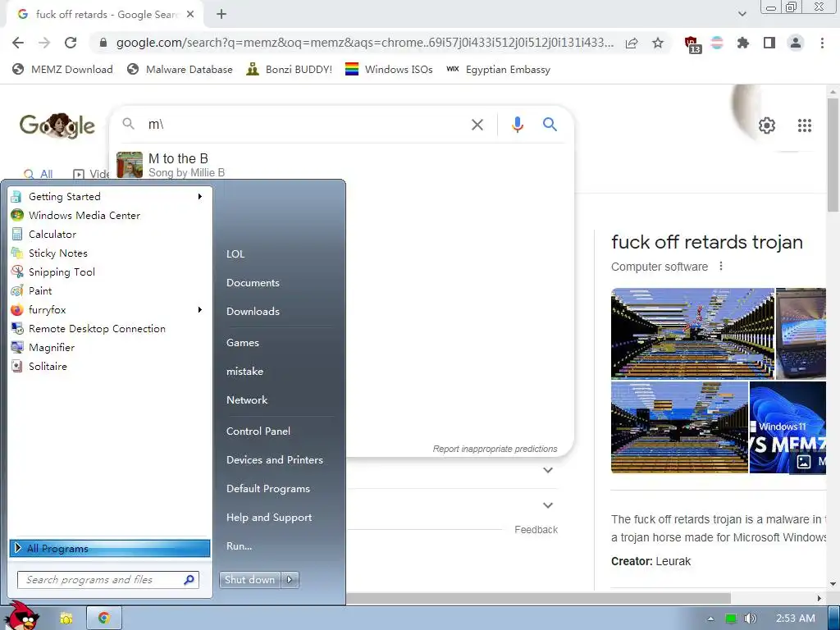Click Search programs and files box
Viewport: 840px width, 630px height.
pos(108,580)
